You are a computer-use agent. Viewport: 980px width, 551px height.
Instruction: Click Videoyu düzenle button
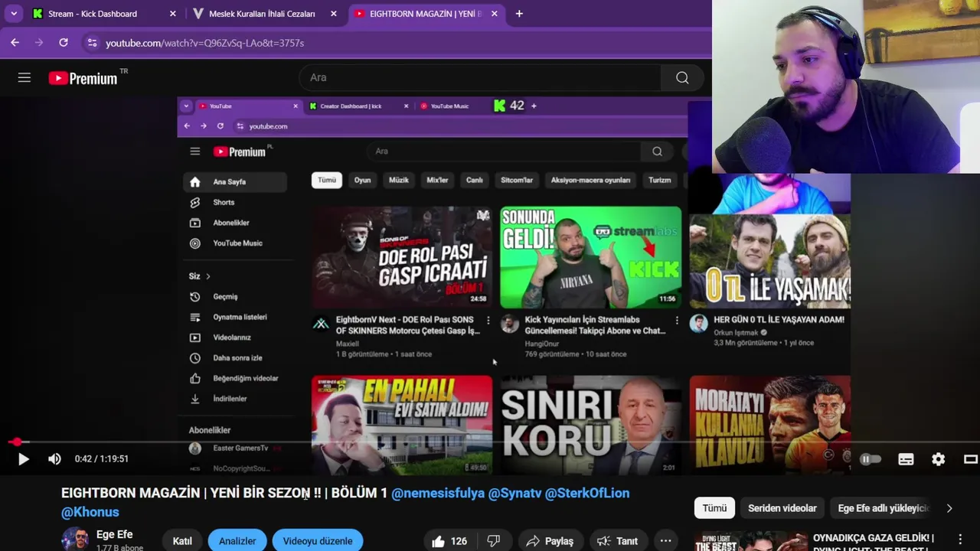pos(318,541)
